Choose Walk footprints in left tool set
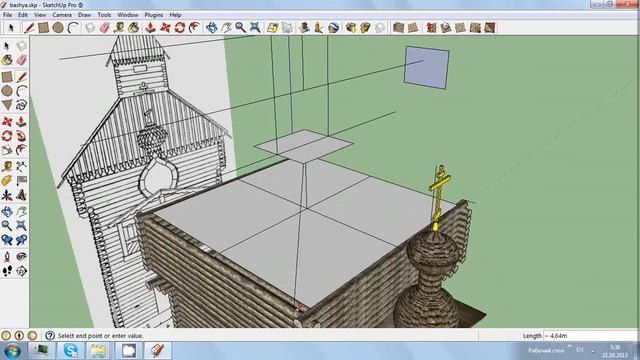Viewport: 640px width, 360px height. click(7, 271)
